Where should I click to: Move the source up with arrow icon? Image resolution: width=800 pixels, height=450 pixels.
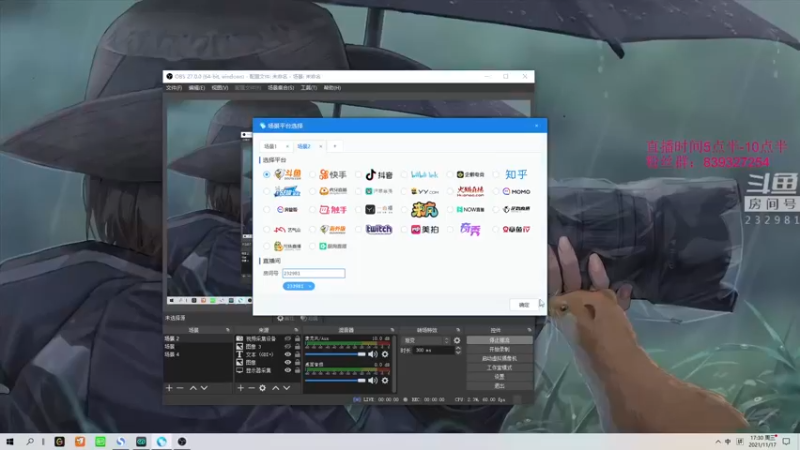click(x=276, y=388)
